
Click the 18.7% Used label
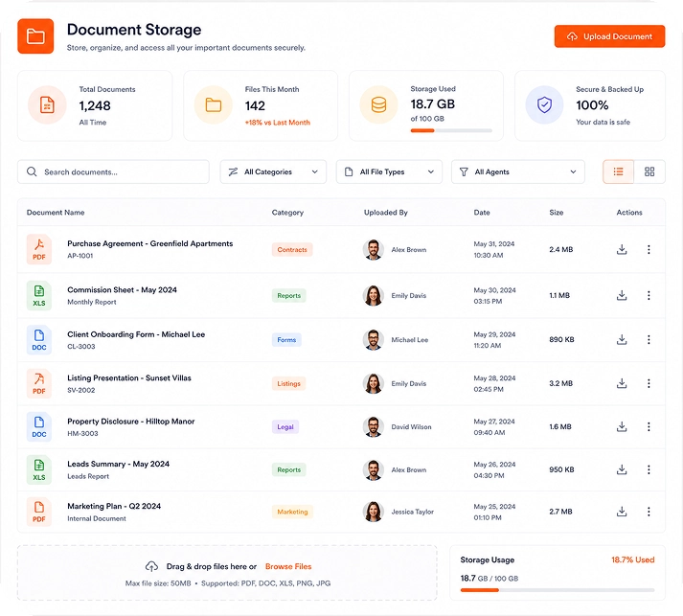point(632,559)
